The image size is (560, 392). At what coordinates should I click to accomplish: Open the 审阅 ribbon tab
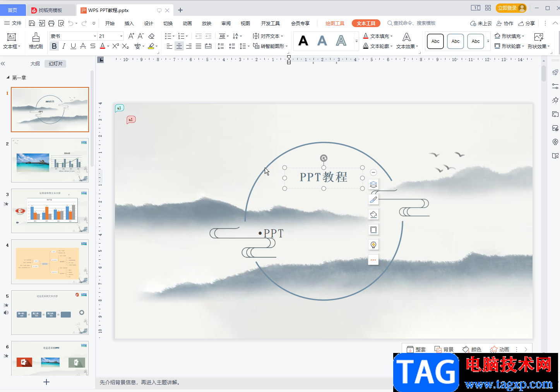[x=226, y=23]
